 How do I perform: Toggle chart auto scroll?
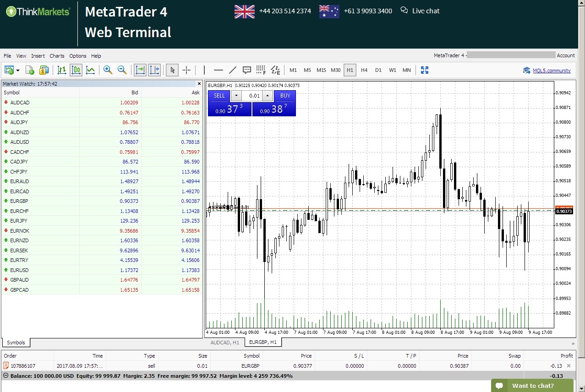coord(141,70)
